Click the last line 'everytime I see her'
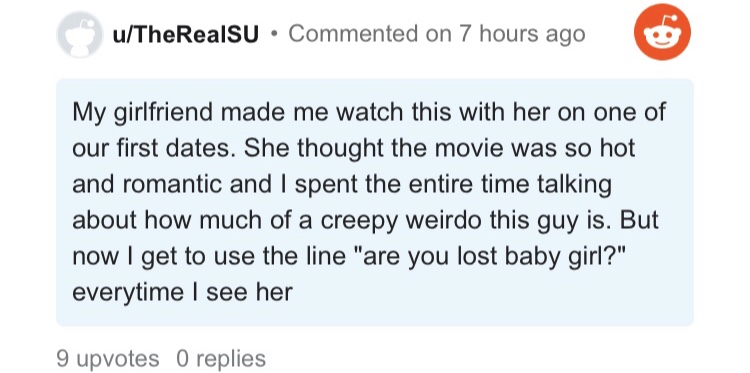 (x=182, y=292)
